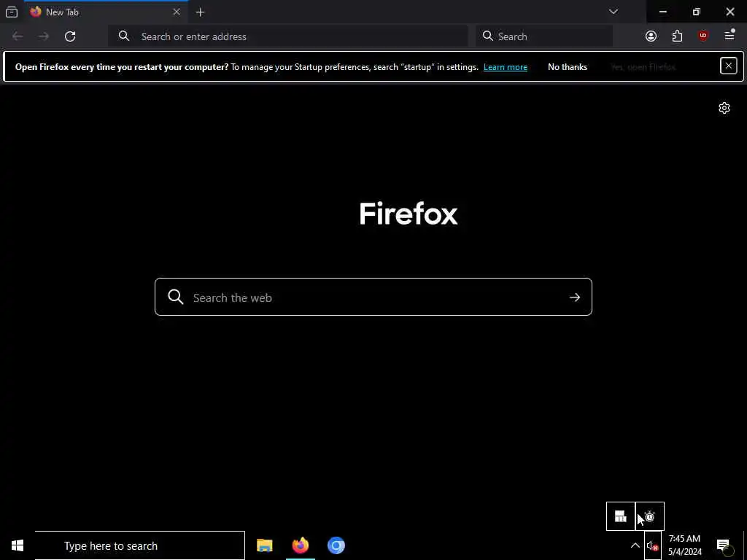Click the Type here to search box
Screen dimensions: 747x560
click(139, 545)
